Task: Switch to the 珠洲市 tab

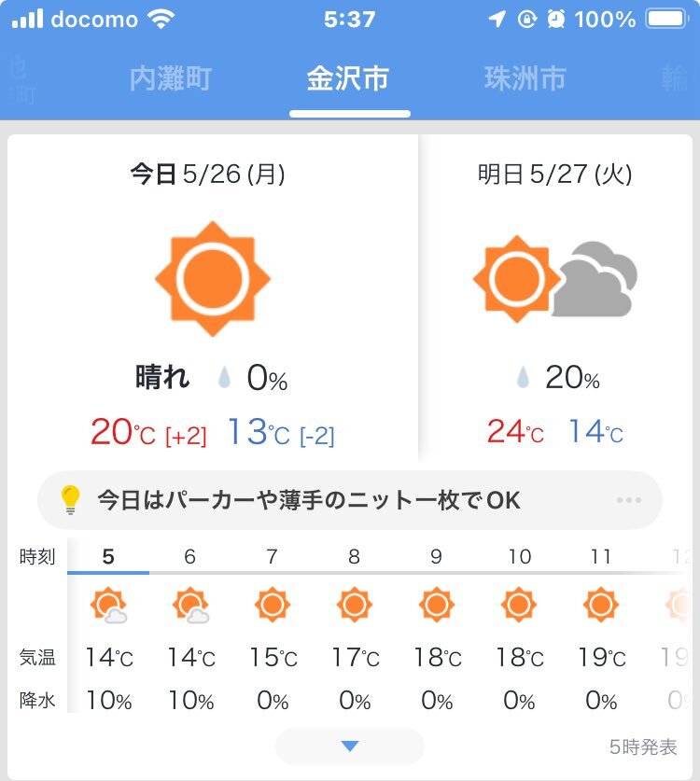Action: point(525,78)
